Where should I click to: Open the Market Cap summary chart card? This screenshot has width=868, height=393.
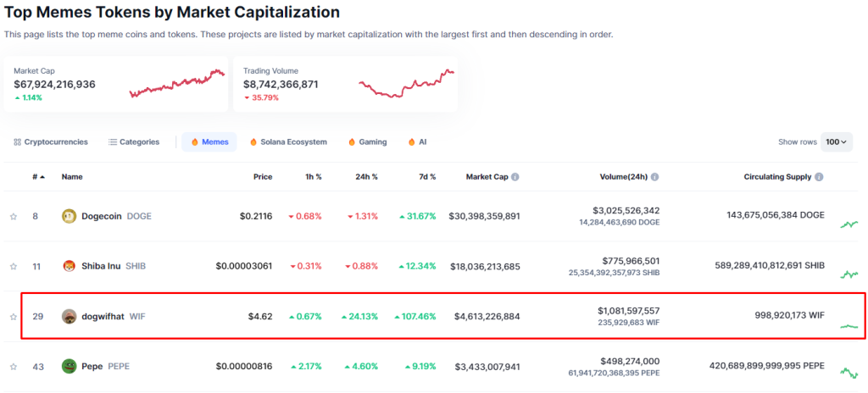[x=115, y=84]
